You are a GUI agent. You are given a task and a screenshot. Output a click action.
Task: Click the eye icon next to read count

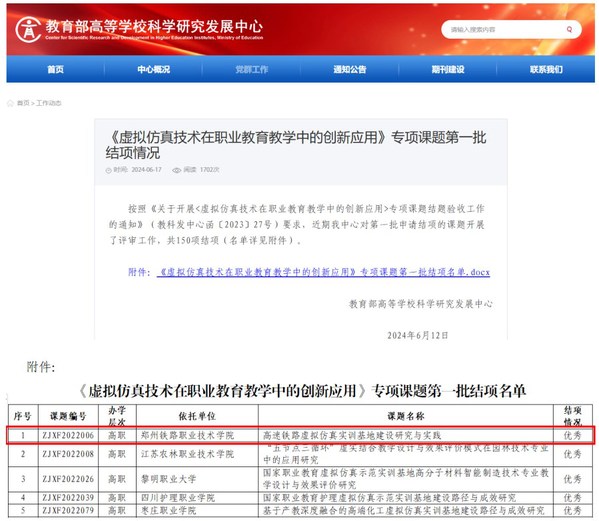tap(176, 170)
